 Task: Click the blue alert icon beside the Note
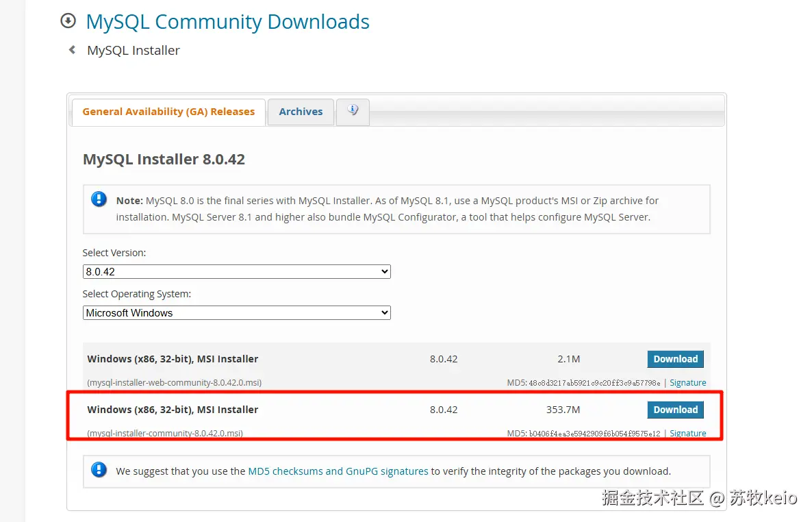point(99,199)
